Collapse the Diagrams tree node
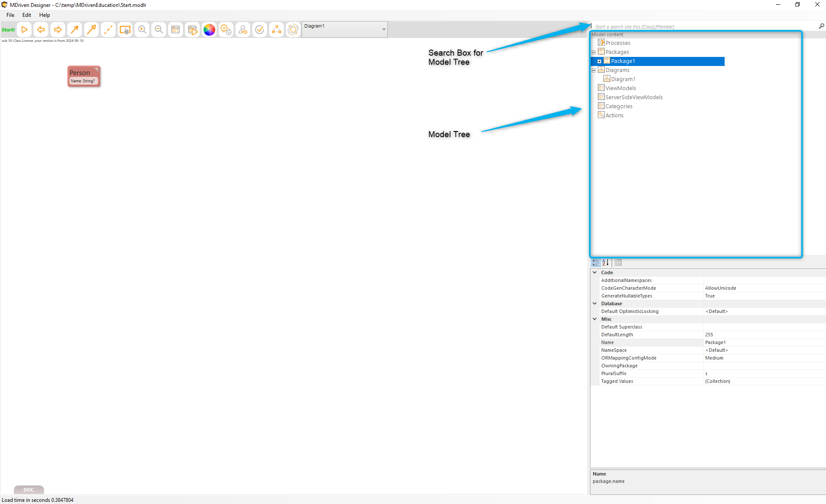The height and width of the screenshot is (504, 826). tap(594, 70)
